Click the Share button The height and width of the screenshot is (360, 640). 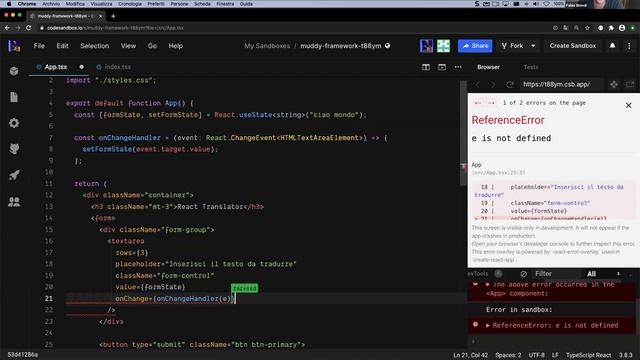click(x=475, y=46)
